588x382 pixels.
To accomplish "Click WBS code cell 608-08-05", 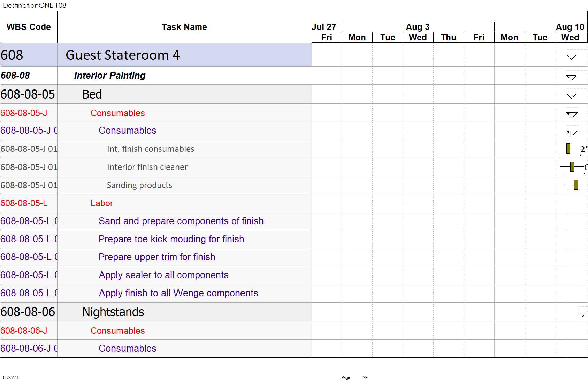I will point(29,94).
